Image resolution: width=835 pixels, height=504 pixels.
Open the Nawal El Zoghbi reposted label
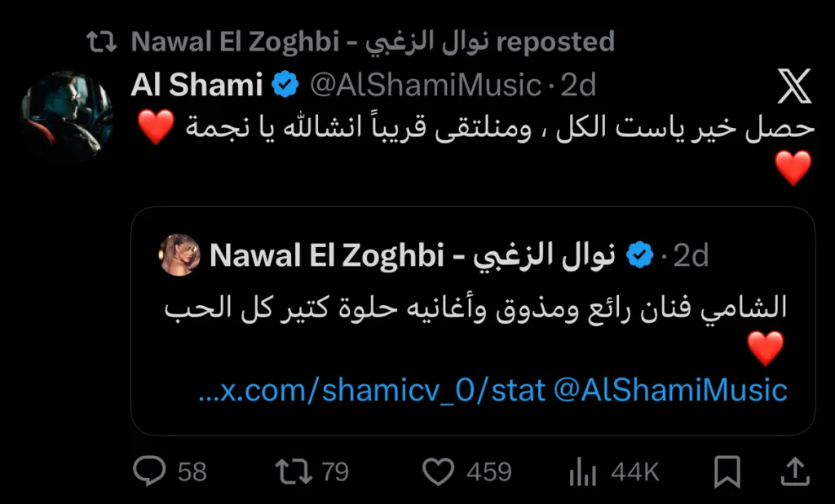(373, 42)
